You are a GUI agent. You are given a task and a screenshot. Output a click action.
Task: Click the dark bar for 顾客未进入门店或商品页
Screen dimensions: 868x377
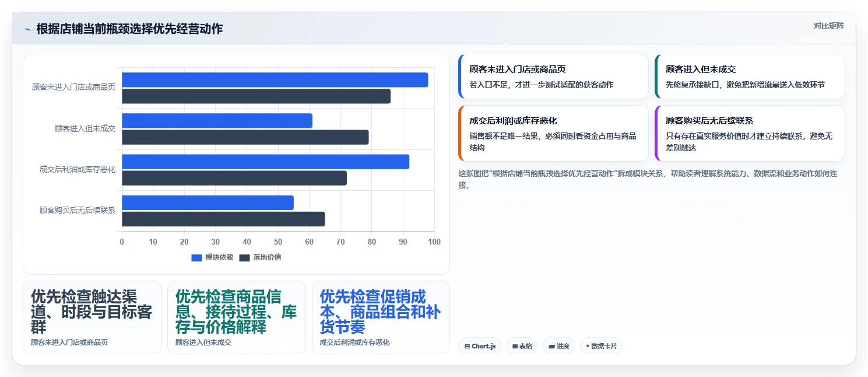tap(256, 96)
